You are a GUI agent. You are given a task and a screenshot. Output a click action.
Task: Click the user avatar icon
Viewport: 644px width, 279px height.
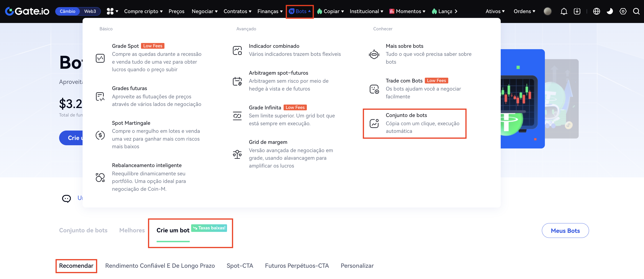(547, 11)
